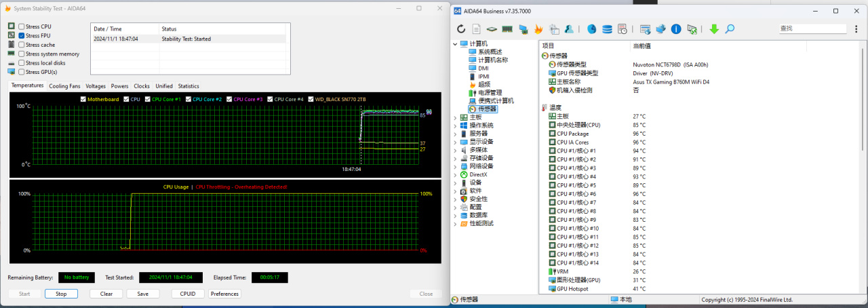Click the flame stability test toolbar icon
Viewport: 868px width, 308px height.
click(x=538, y=29)
